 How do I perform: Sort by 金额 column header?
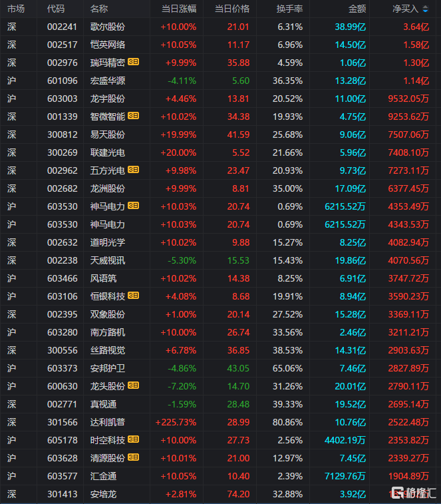pyautogui.click(x=357, y=9)
